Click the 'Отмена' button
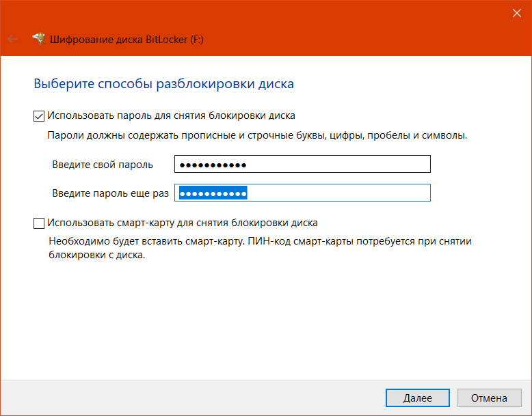The width and height of the screenshot is (532, 416). tap(489, 398)
